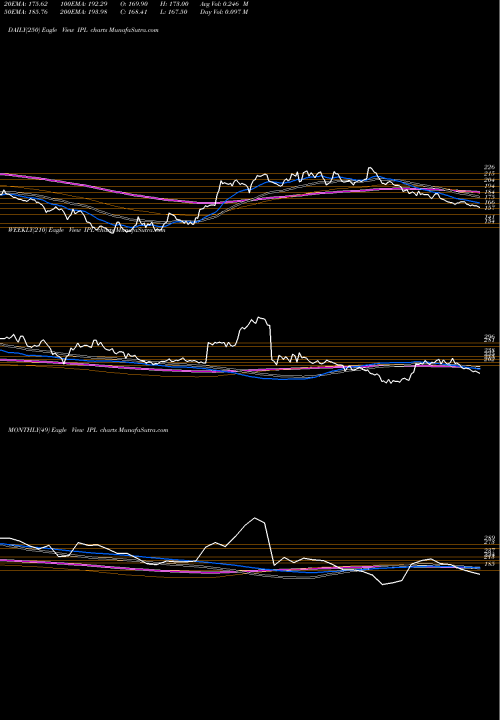Click the Open price value O: 169.90
500x720 pixels.
[x=135, y=4]
